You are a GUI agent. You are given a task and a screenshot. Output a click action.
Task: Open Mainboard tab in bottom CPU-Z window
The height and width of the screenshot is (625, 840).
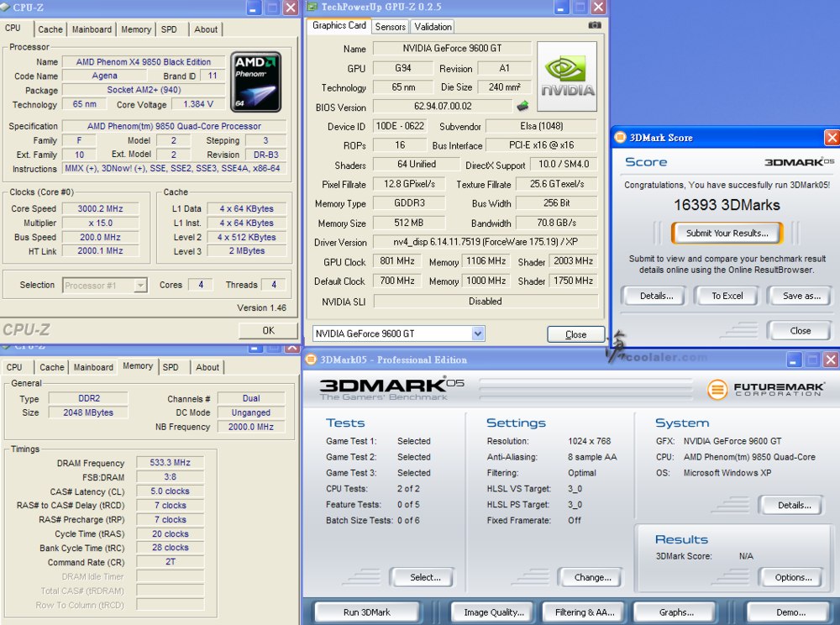click(93, 367)
